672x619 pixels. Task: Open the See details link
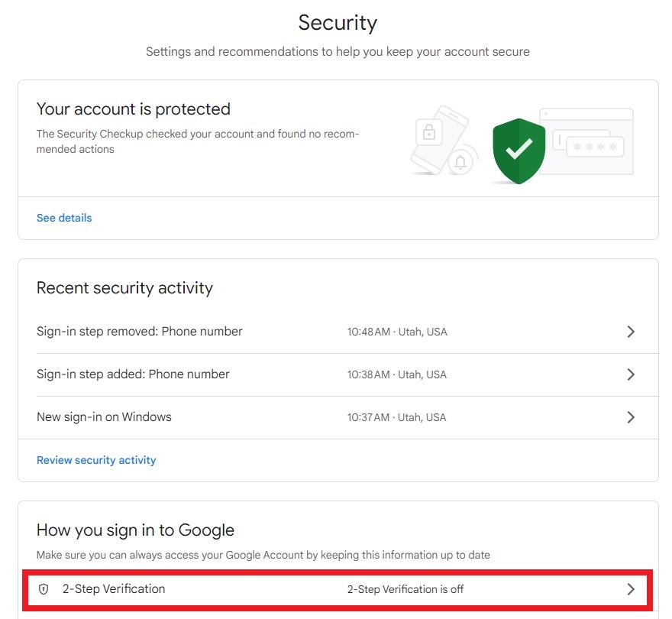(64, 218)
